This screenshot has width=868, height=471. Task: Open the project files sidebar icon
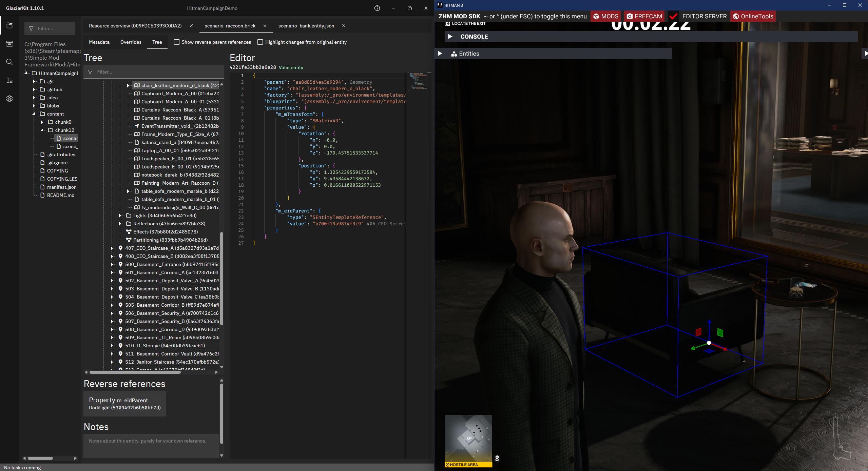pyautogui.click(x=9, y=26)
